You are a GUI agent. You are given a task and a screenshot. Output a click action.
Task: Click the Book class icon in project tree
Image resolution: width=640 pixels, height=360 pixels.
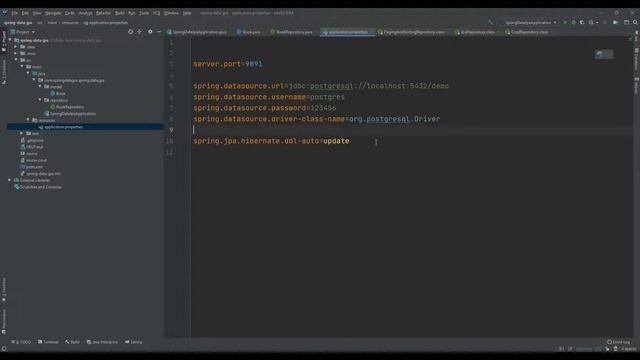coord(53,93)
